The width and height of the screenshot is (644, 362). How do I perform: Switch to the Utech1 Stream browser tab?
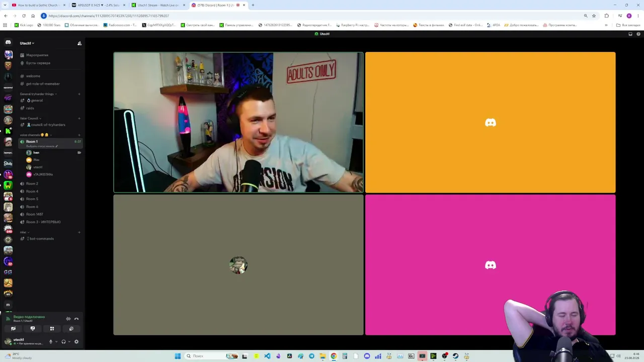click(x=158, y=5)
